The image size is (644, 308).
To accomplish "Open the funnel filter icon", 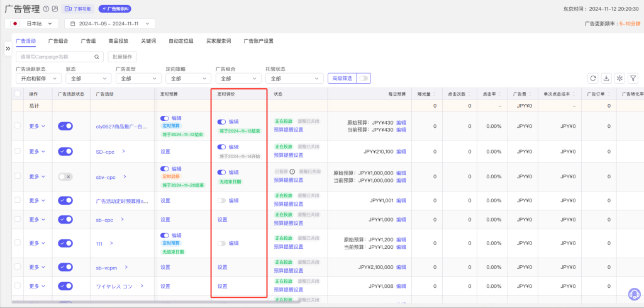I will tap(633, 78).
